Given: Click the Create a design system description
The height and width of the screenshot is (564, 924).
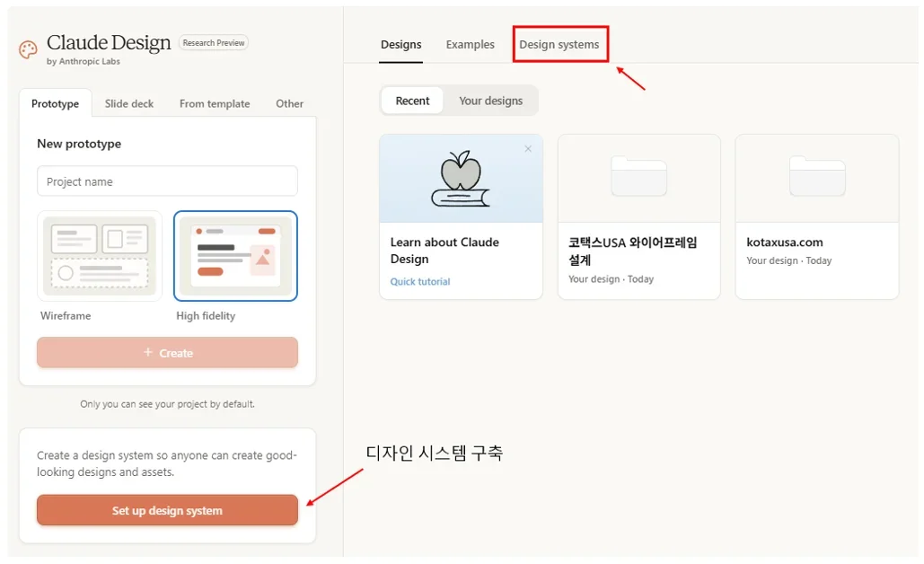Looking at the screenshot, I should (167, 463).
